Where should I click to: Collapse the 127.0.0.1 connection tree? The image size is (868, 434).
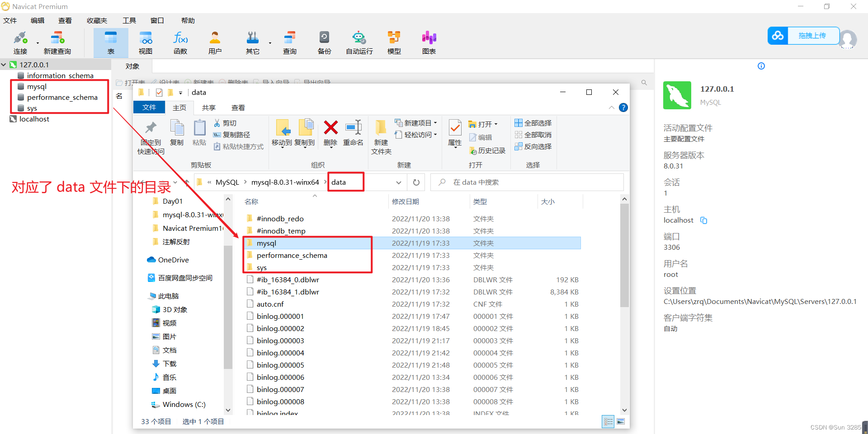[x=4, y=65]
